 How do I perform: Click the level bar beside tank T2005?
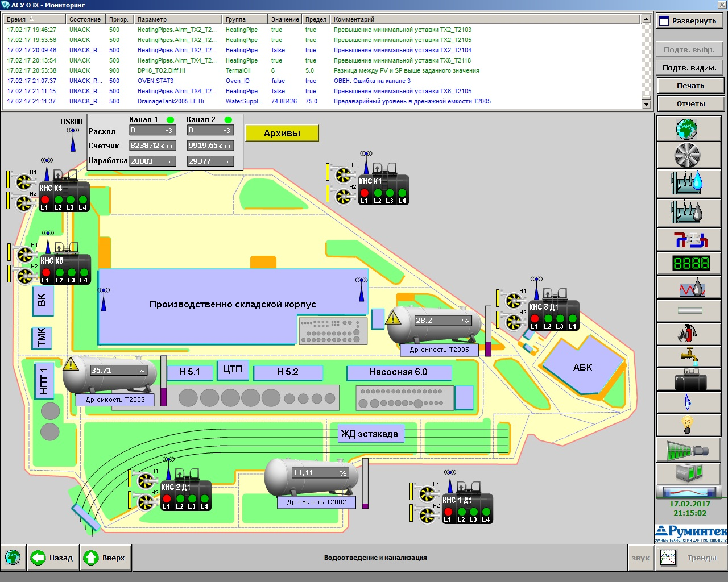pyautogui.click(x=488, y=331)
